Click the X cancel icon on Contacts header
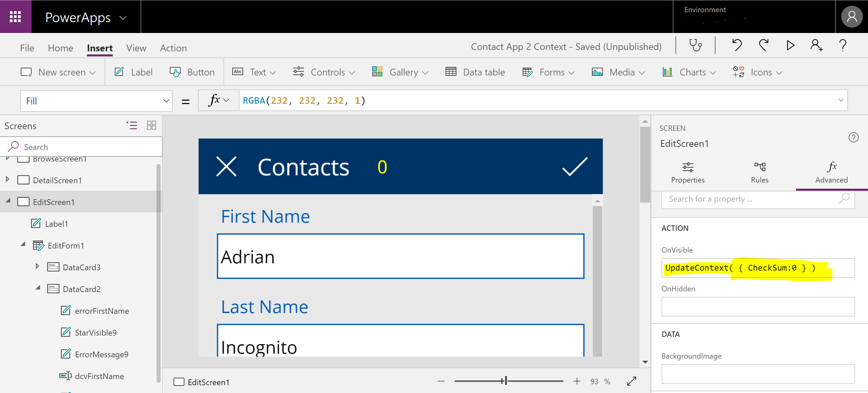 coord(226,167)
